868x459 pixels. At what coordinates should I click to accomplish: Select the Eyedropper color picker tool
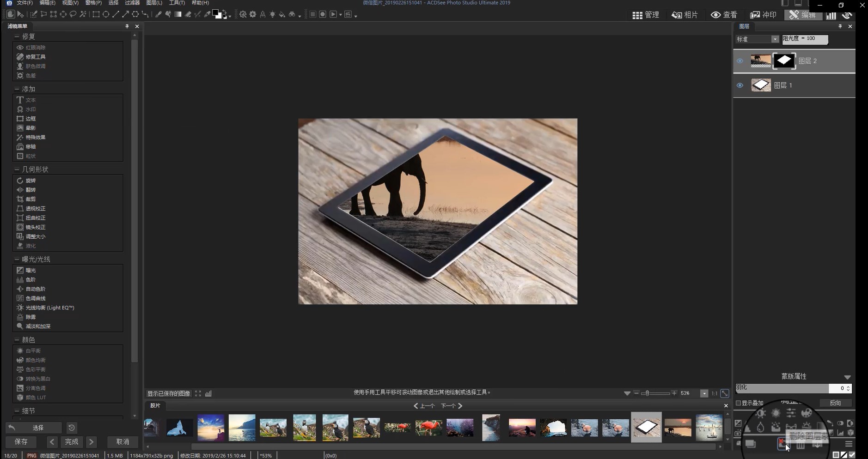click(x=207, y=14)
